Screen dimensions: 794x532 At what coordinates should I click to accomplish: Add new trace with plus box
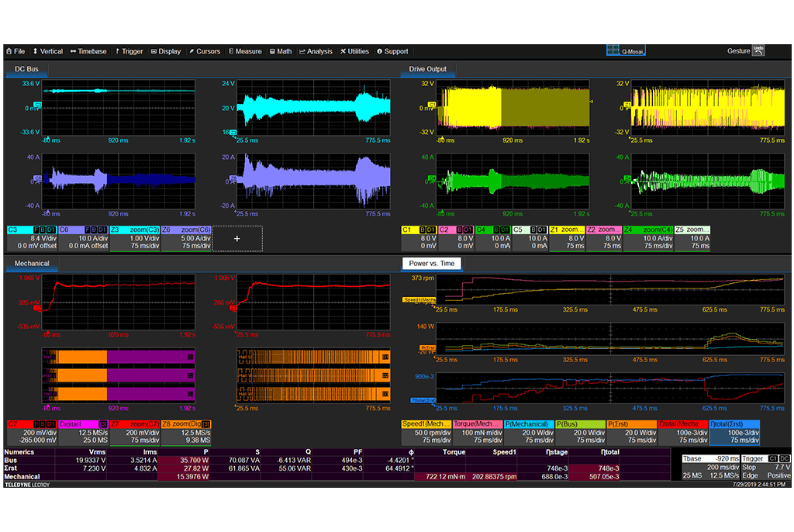(x=237, y=239)
